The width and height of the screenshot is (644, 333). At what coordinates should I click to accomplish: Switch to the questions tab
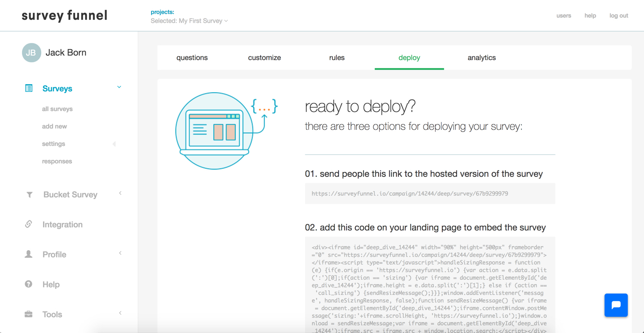[x=192, y=58]
